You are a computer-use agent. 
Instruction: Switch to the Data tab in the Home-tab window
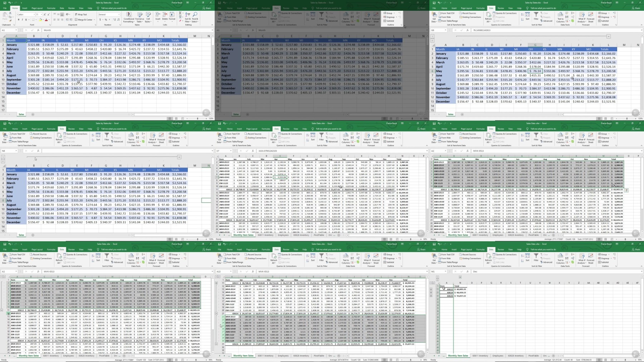coord(62,8)
